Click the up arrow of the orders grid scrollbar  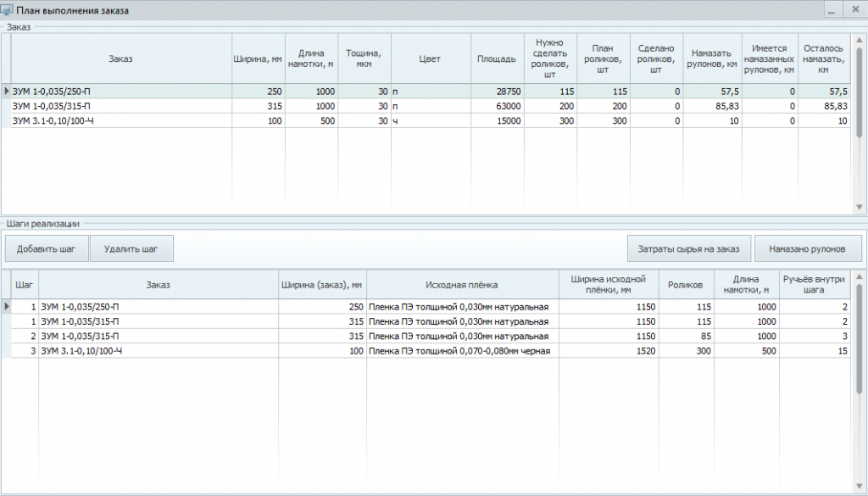point(860,40)
